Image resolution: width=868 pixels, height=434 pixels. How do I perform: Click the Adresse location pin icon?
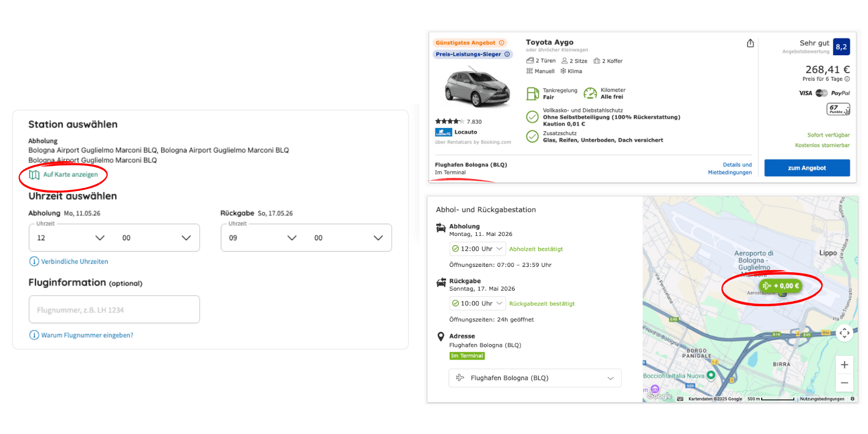(x=441, y=337)
